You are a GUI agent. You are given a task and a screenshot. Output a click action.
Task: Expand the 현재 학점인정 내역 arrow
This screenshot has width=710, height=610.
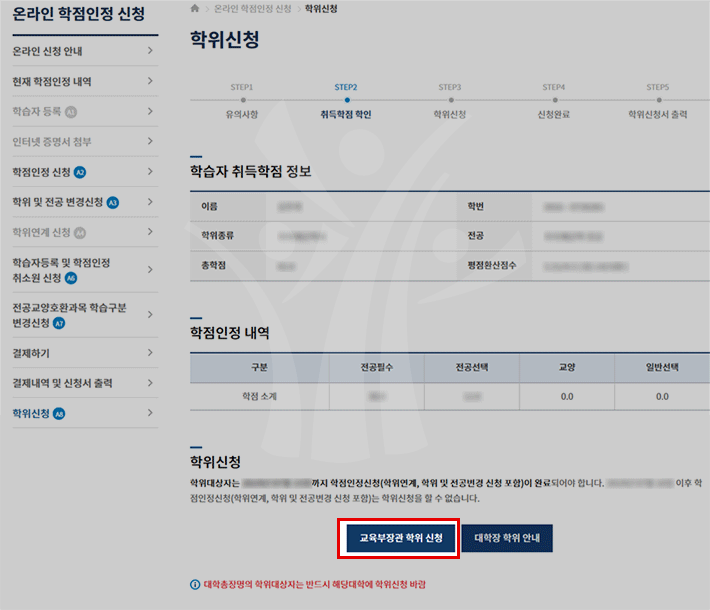[x=149, y=81]
